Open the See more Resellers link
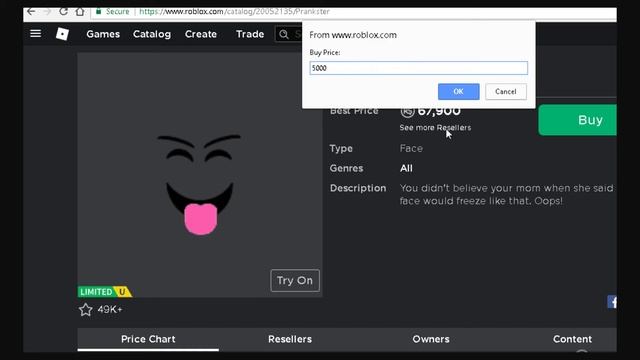This screenshot has width=640, height=360. click(x=435, y=128)
